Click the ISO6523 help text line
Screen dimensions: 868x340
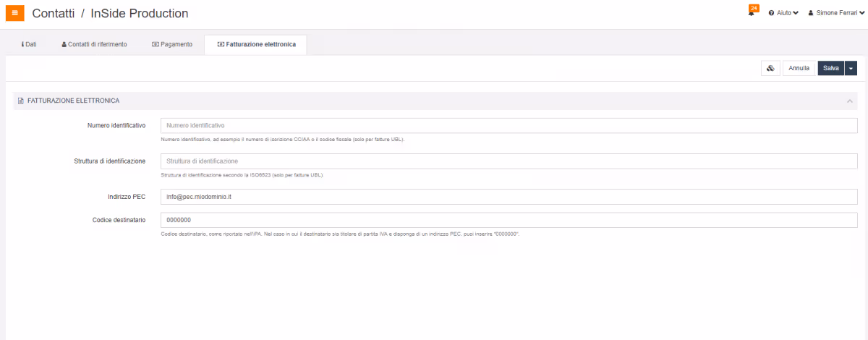[242, 175]
